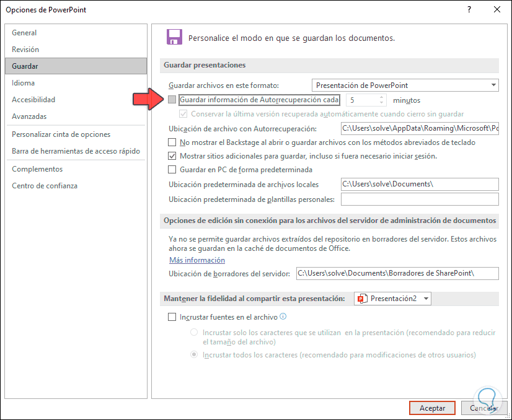Click the Mantener la fidelidad al compartir label
512x420 pixels.
(254, 299)
